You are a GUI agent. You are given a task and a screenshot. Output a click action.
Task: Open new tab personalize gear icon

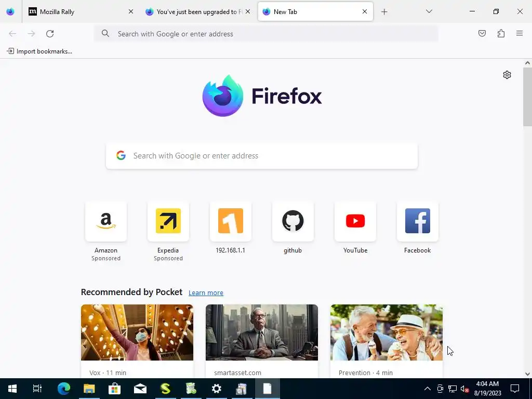point(507,75)
